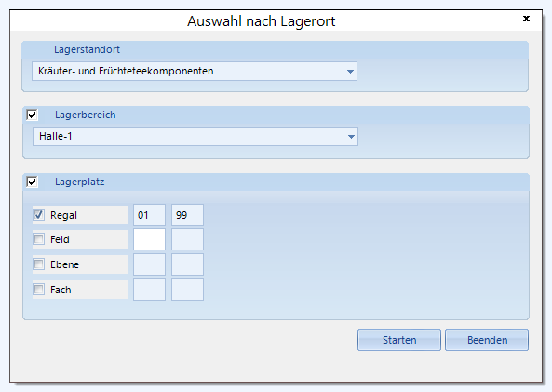Viewport: 552px width, 392px height.
Task: Select the Kräuter- und Früchteteekomponenten combo box
Action: pyautogui.click(x=195, y=71)
